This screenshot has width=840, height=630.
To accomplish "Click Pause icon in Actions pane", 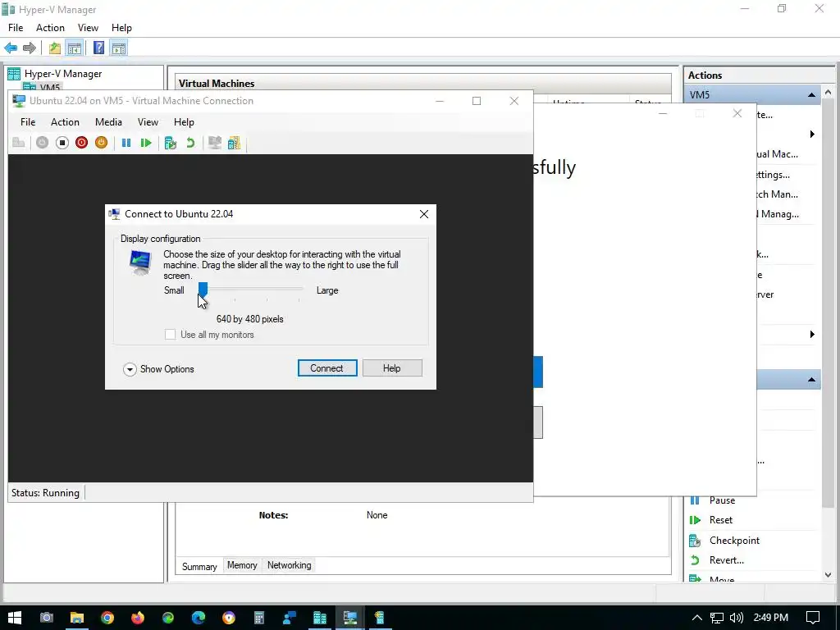I will click(x=696, y=500).
